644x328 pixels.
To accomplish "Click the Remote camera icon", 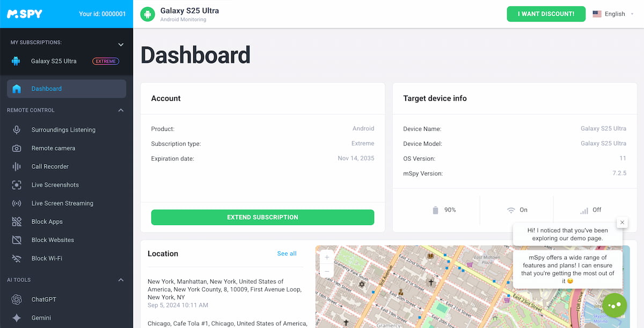I will tap(17, 148).
